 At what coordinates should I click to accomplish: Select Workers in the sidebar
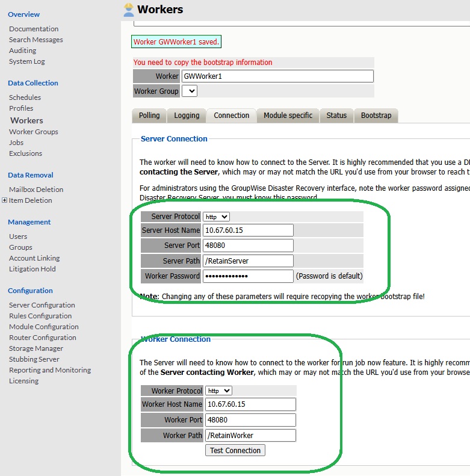pyautogui.click(x=26, y=120)
